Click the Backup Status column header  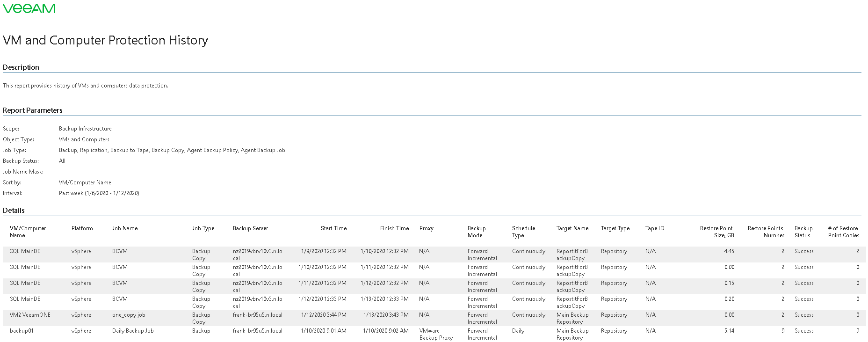click(x=803, y=232)
